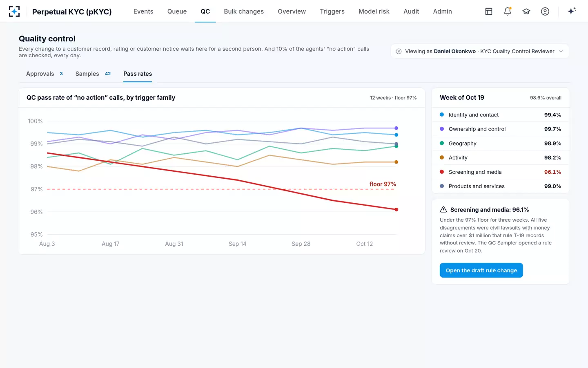This screenshot has width=588, height=368.
Task: Click the 'Week of Oct 19' heading
Action: [462, 97]
